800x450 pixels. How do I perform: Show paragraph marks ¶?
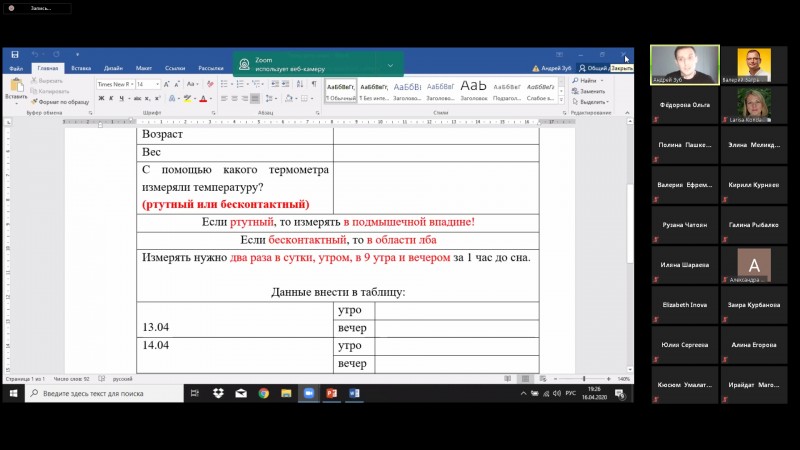[314, 84]
